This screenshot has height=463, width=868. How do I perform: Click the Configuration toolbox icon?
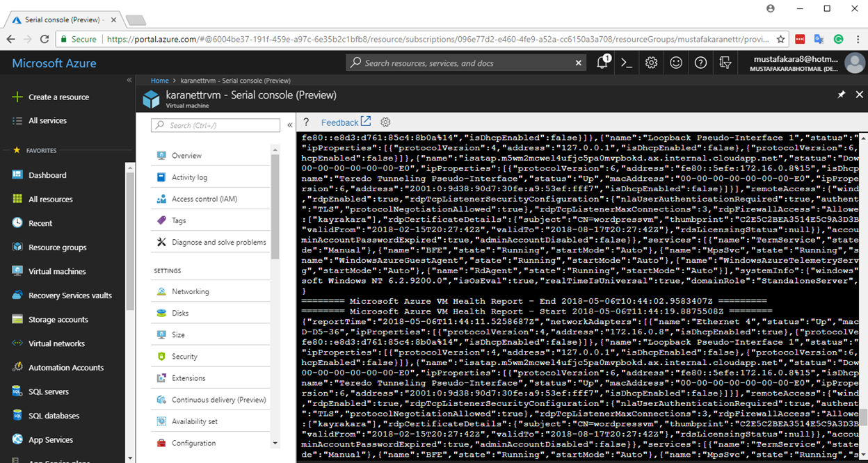point(161,443)
